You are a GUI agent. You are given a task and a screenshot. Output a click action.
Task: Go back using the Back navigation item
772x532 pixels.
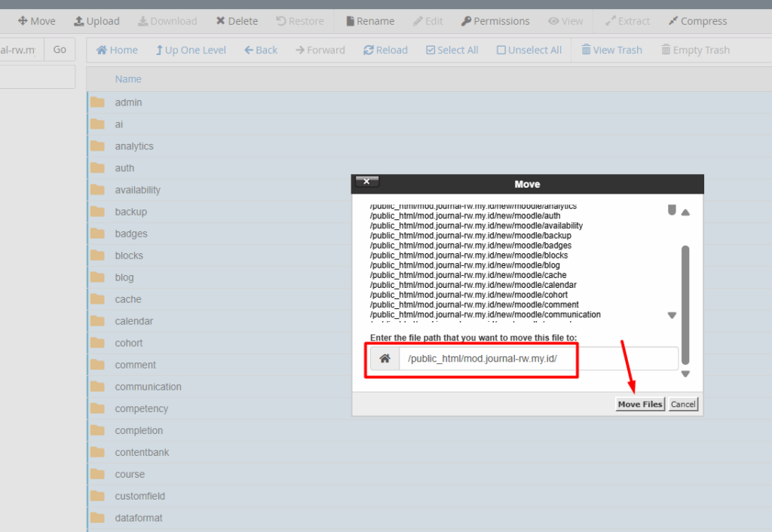coord(260,49)
